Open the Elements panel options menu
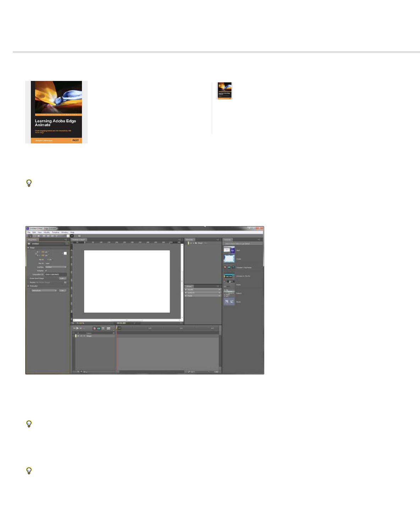420x519 pixels. pos(218,240)
